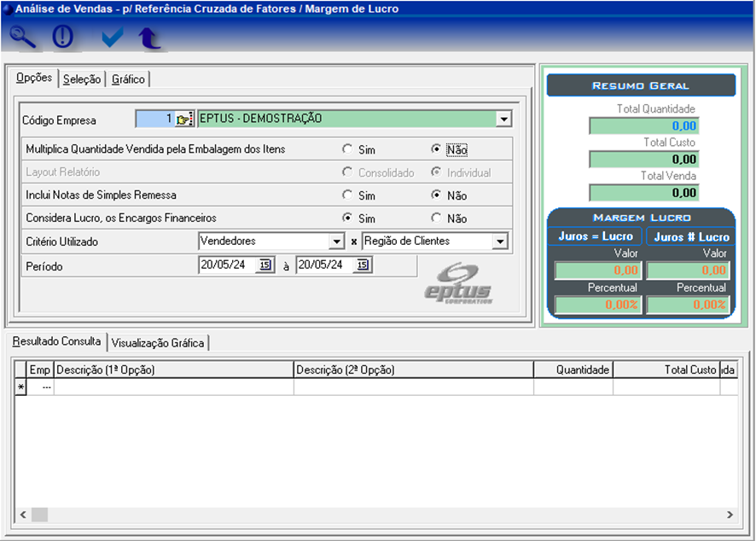Select Sim for Multiplica Quantidade Vendida
Viewport: 756px width, 541px height.
[x=347, y=149]
